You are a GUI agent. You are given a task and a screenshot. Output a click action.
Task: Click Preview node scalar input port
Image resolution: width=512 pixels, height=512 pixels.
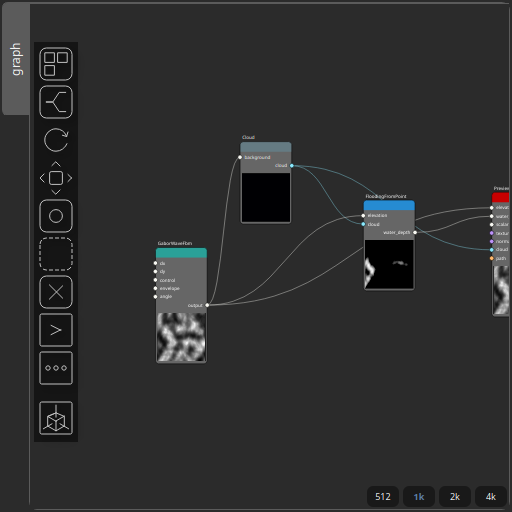[492, 225]
